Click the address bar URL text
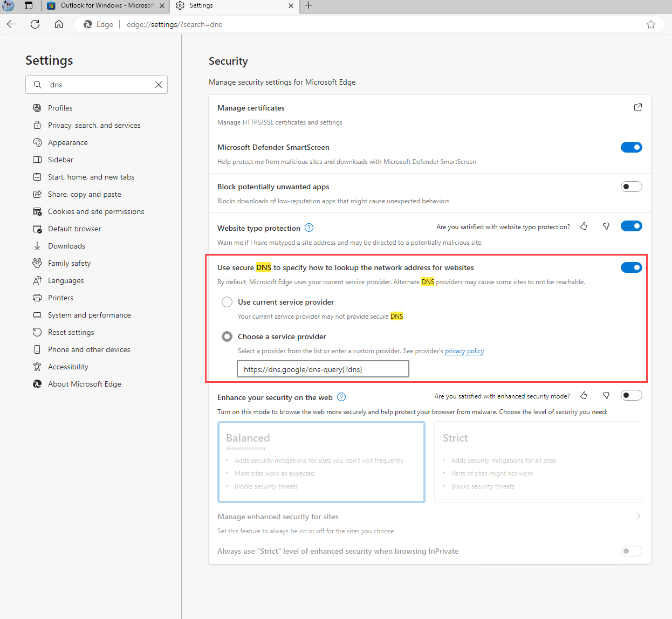 (x=174, y=24)
